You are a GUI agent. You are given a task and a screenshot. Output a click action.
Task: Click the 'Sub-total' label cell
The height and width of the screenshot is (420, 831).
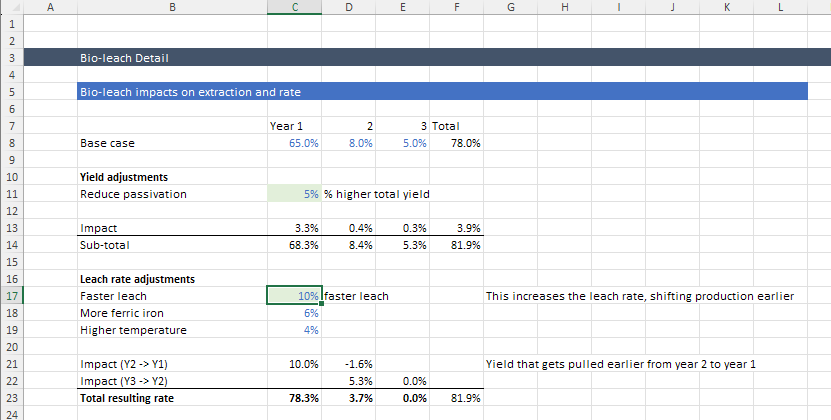pyautogui.click(x=172, y=245)
